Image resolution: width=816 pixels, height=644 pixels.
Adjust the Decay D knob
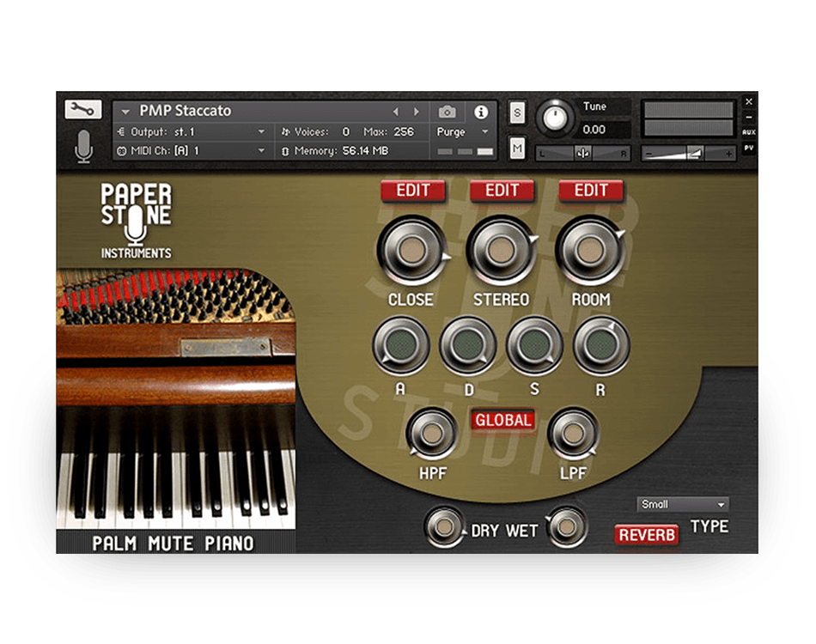[x=467, y=345]
